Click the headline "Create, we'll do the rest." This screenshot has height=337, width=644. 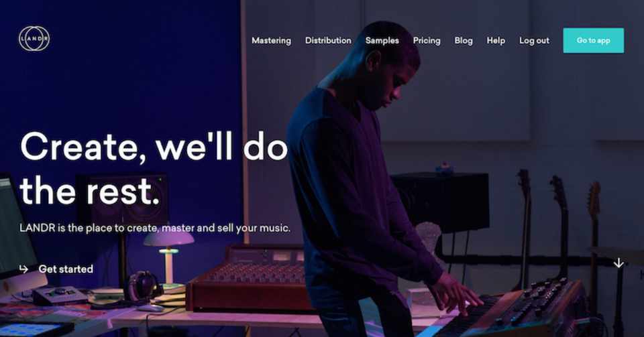point(154,169)
